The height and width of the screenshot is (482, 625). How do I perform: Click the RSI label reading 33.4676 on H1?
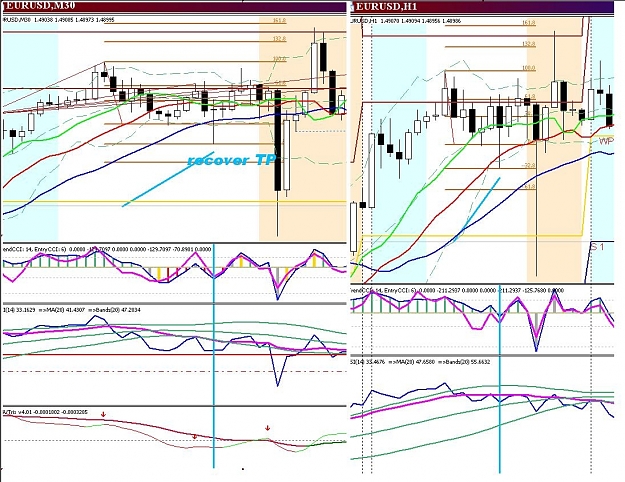pyautogui.click(x=421, y=362)
